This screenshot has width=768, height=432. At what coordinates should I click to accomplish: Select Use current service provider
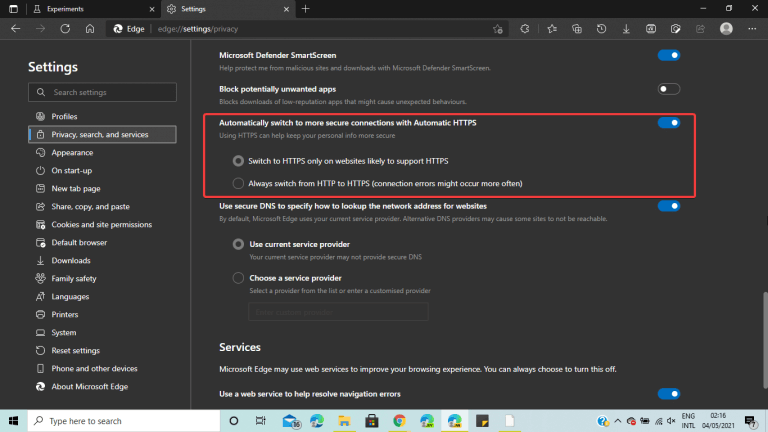(238, 244)
